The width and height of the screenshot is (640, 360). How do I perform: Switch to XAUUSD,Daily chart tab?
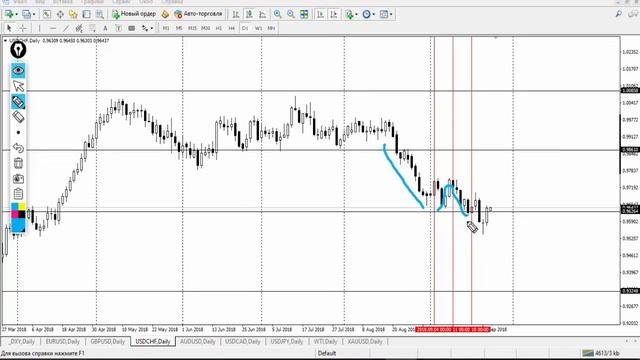click(365, 341)
